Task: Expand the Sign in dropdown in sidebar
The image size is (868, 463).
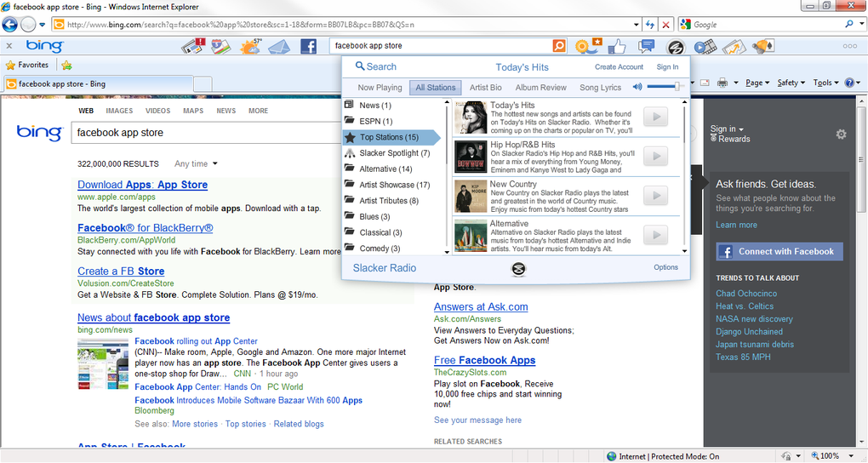Action: point(727,129)
